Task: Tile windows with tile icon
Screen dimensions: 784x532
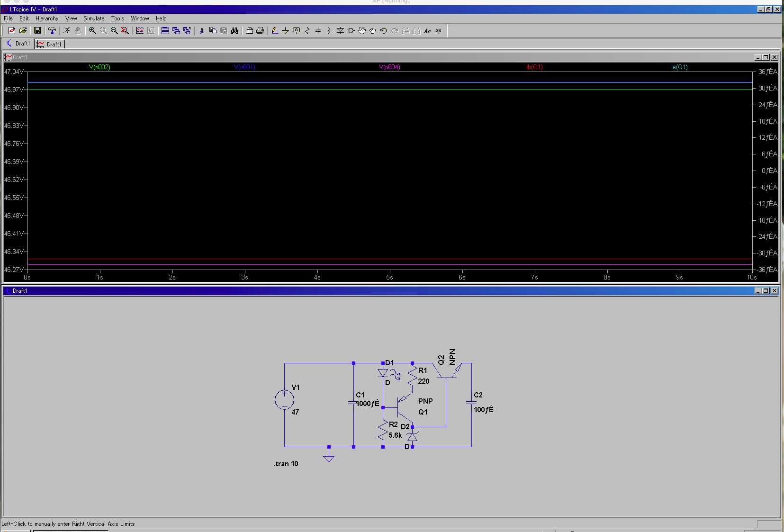Action: coord(165,31)
